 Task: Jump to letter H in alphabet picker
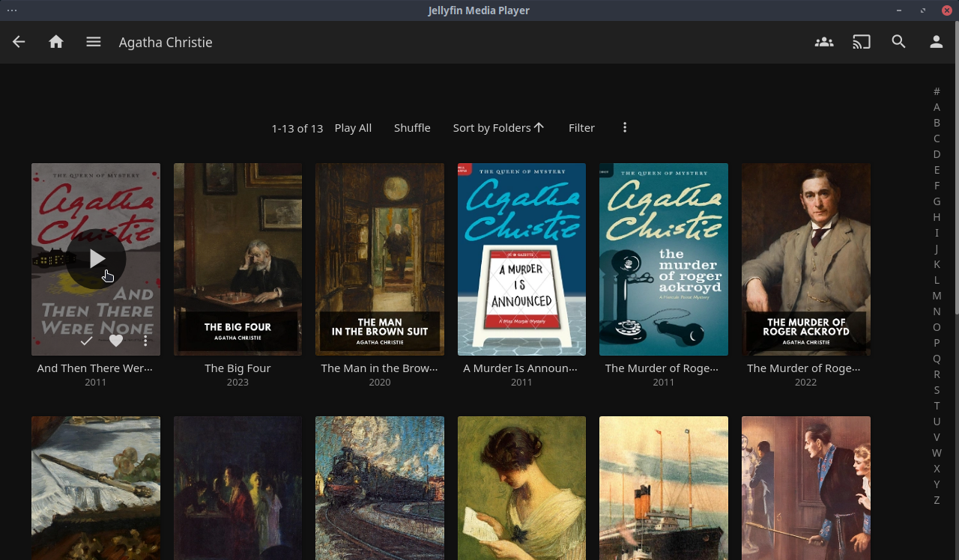click(937, 217)
